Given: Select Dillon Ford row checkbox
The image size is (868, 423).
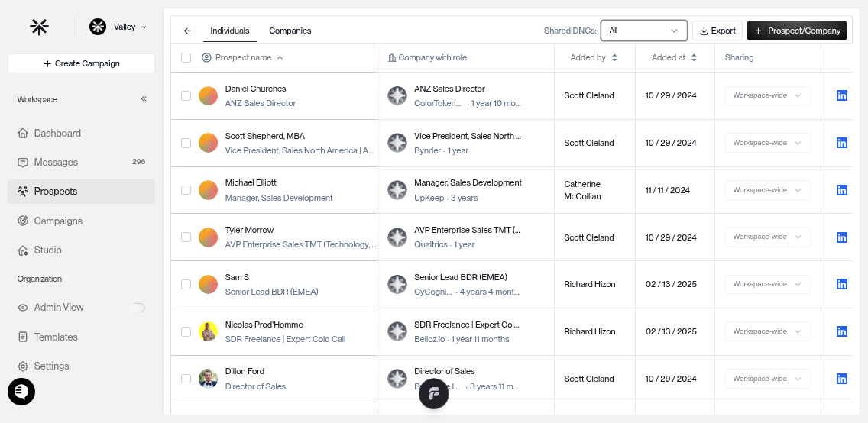Looking at the screenshot, I should (186, 379).
